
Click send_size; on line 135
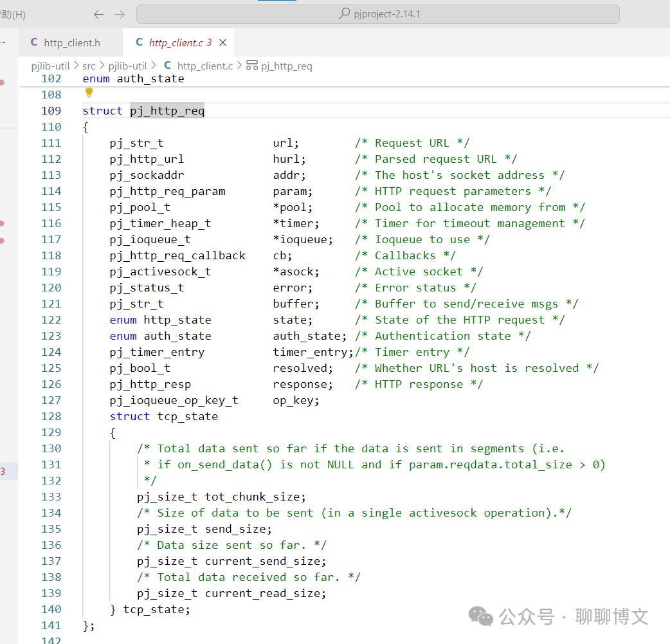coord(238,529)
